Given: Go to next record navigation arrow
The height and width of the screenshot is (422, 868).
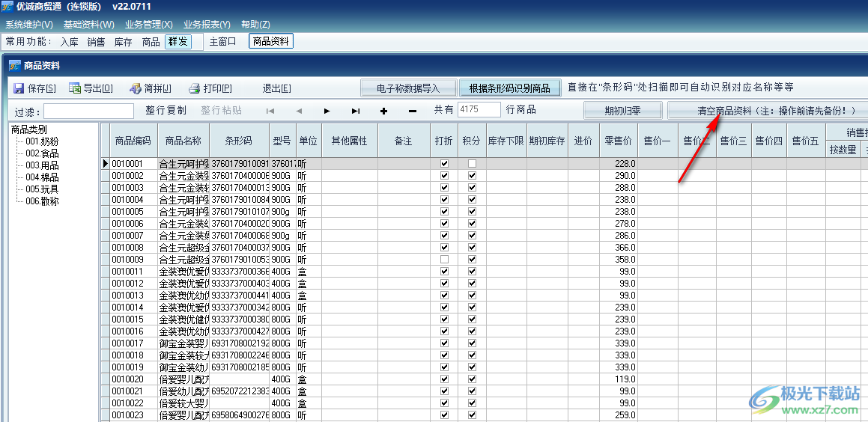Looking at the screenshot, I should click(327, 111).
